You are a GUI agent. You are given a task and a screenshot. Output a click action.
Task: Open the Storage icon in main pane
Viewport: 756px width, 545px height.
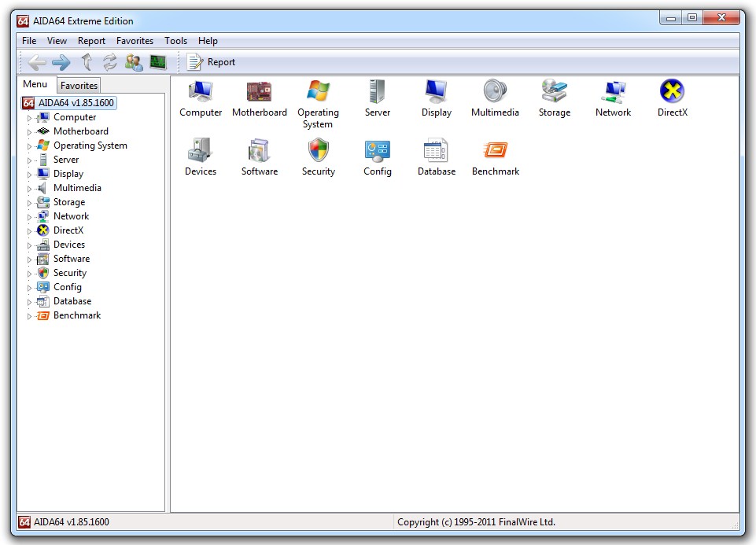555,91
